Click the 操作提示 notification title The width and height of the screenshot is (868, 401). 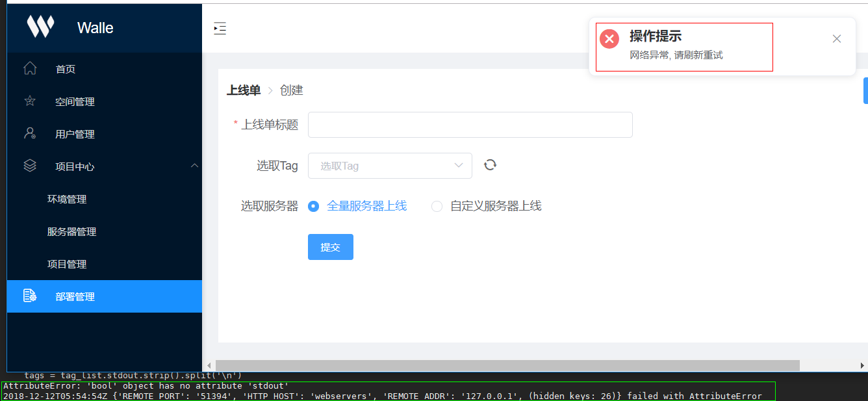pyautogui.click(x=656, y=36)
